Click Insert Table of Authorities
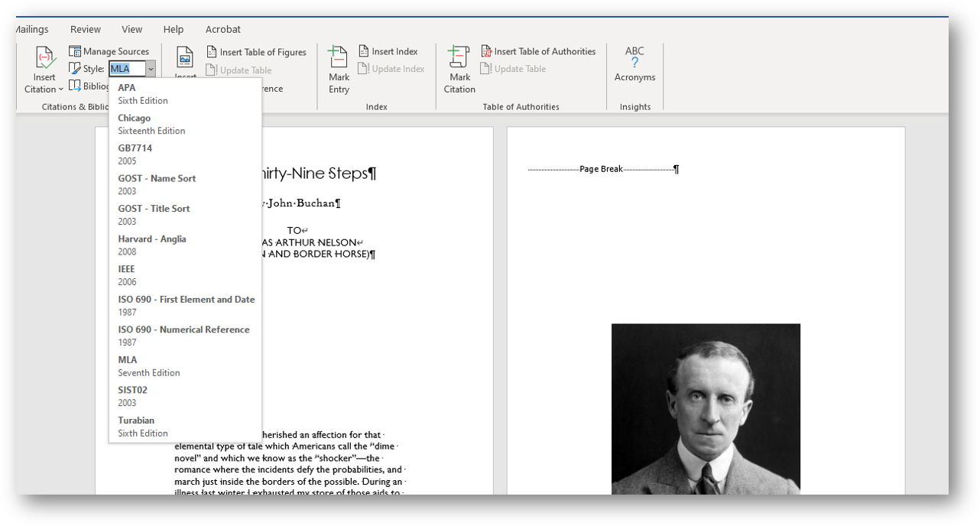Screen dimensions: 980x526 537,51
